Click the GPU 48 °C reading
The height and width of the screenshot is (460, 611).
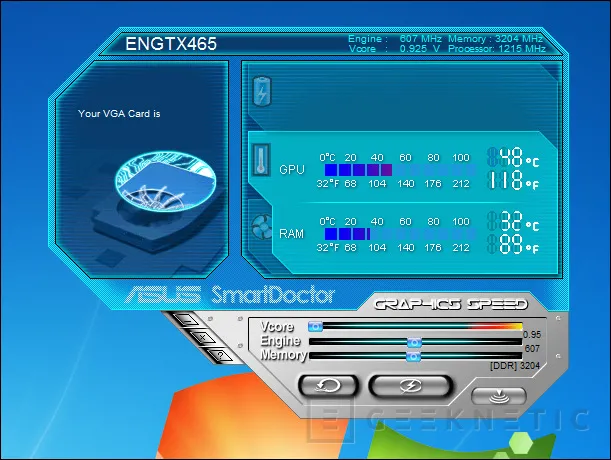514,157
